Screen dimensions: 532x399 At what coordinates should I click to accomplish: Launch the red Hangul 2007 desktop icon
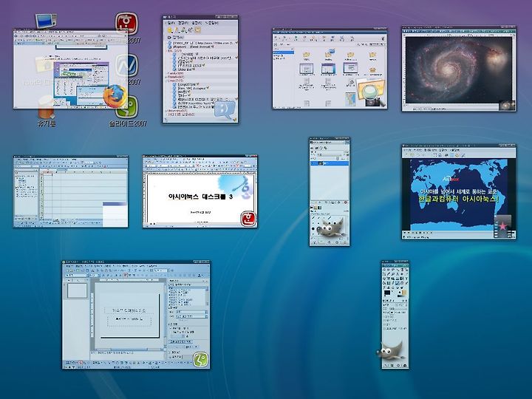(126, 24)
